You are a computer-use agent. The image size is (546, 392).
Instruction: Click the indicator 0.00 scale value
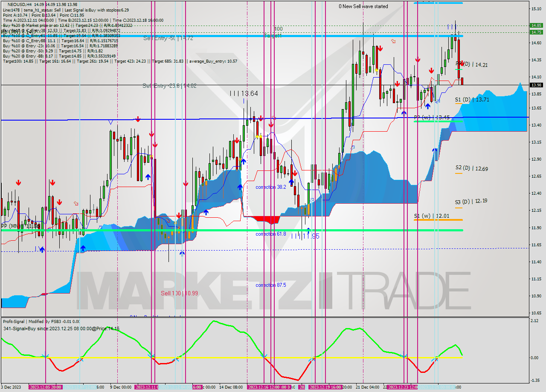535,358
